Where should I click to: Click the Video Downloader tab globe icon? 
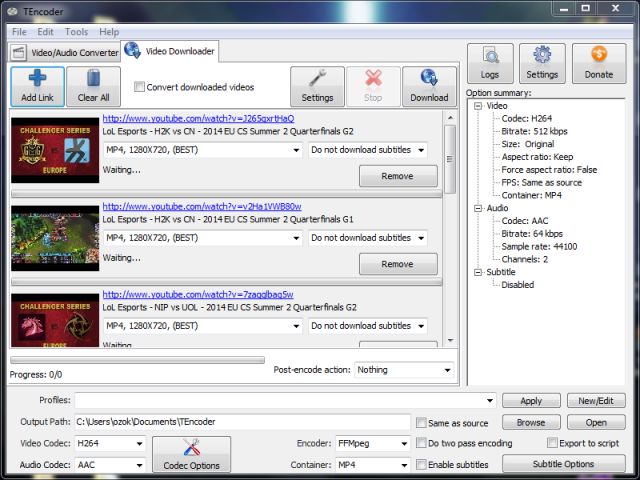point(132,50)
